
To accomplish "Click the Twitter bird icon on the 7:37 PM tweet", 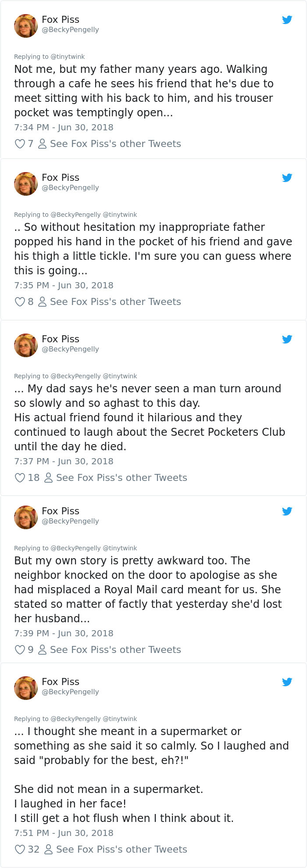I will (287, 339).
